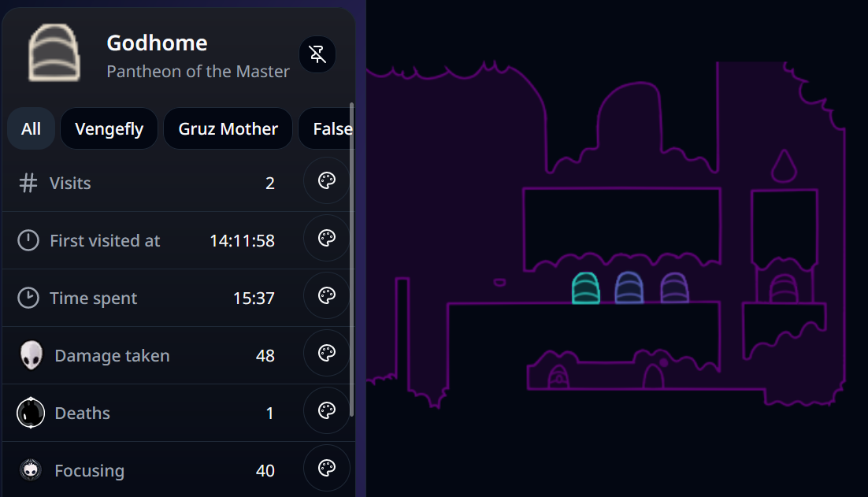Click the dial icon next to Time spent
868x497 pixels.
(28, 297)
